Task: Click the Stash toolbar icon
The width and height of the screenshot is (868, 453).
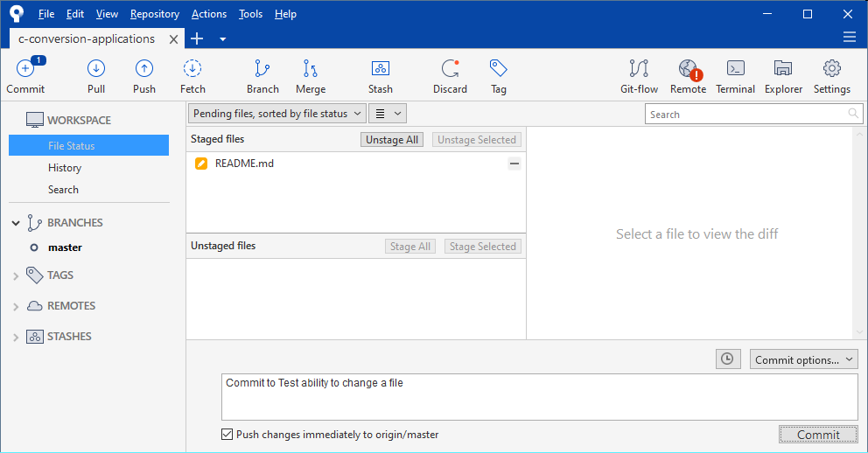Action: (381, 68)
